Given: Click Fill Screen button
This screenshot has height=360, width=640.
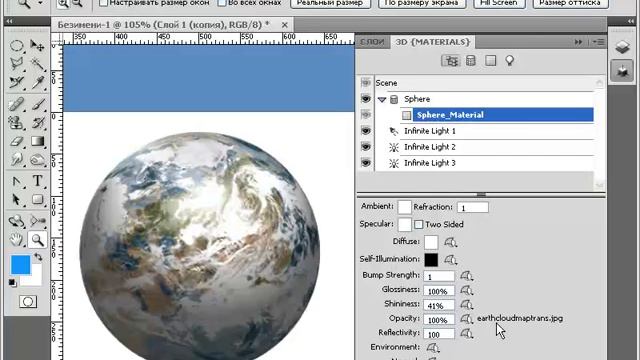Looking at the screenshot, I should [499, 3].
